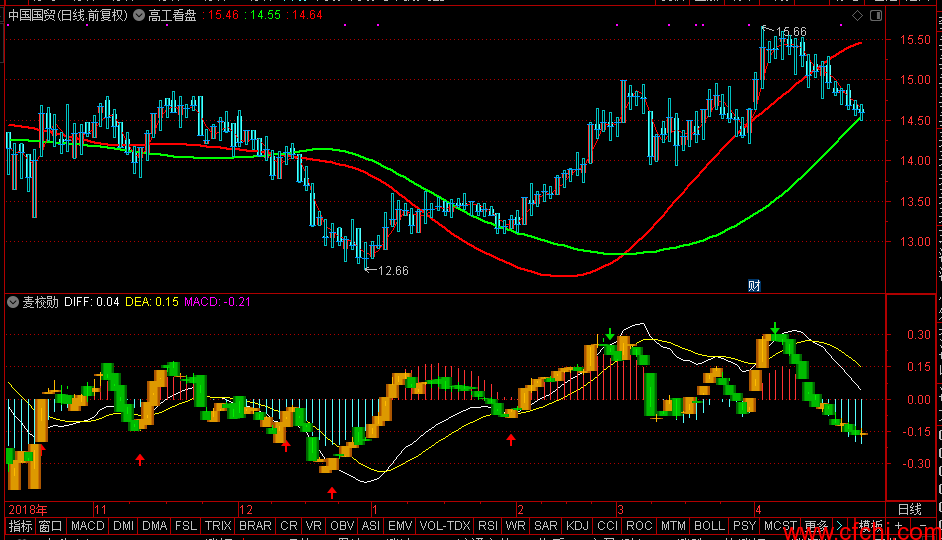Click the 14.00 price axis label
This screenshot has width=942, height=540.
(x=915, y=160)
